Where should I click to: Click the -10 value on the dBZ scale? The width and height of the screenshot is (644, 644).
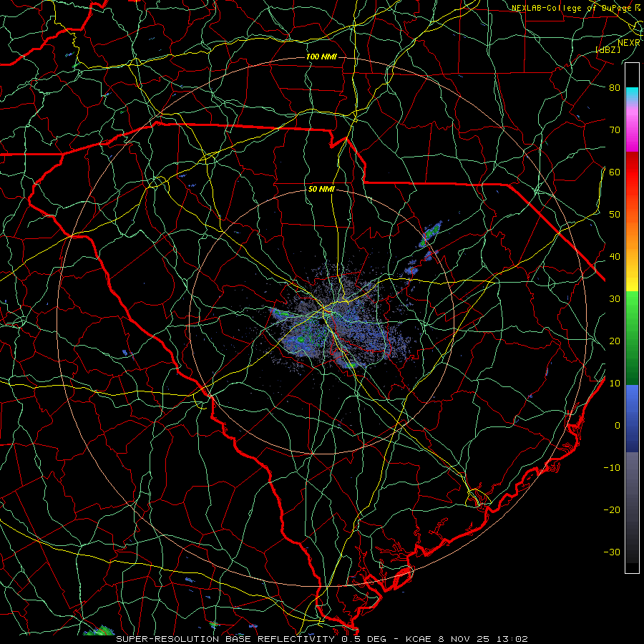(612, 468)
